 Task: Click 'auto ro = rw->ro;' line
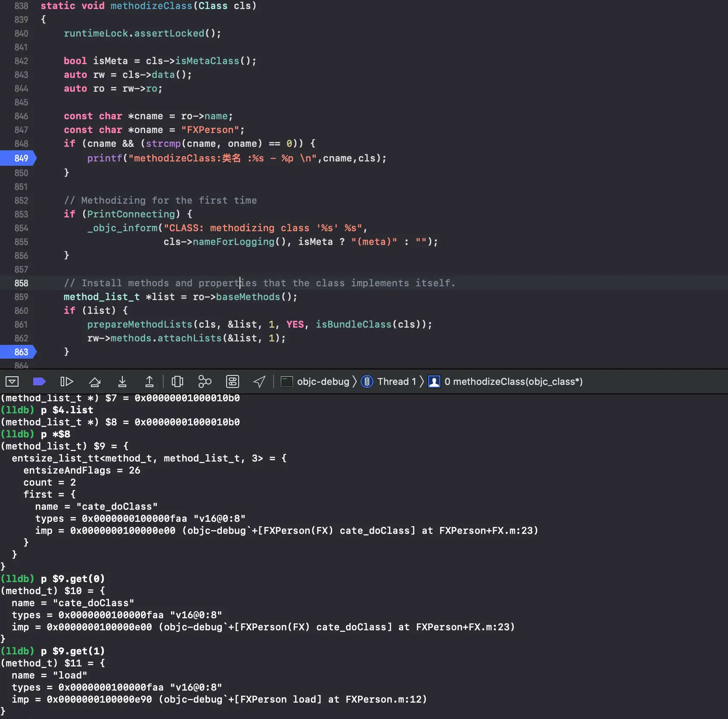pyautogui.click(x=113, y=88)
